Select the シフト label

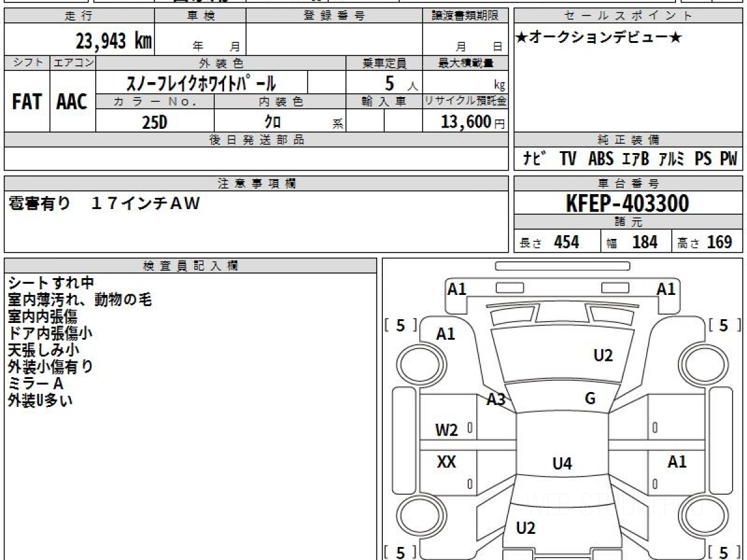27,63
